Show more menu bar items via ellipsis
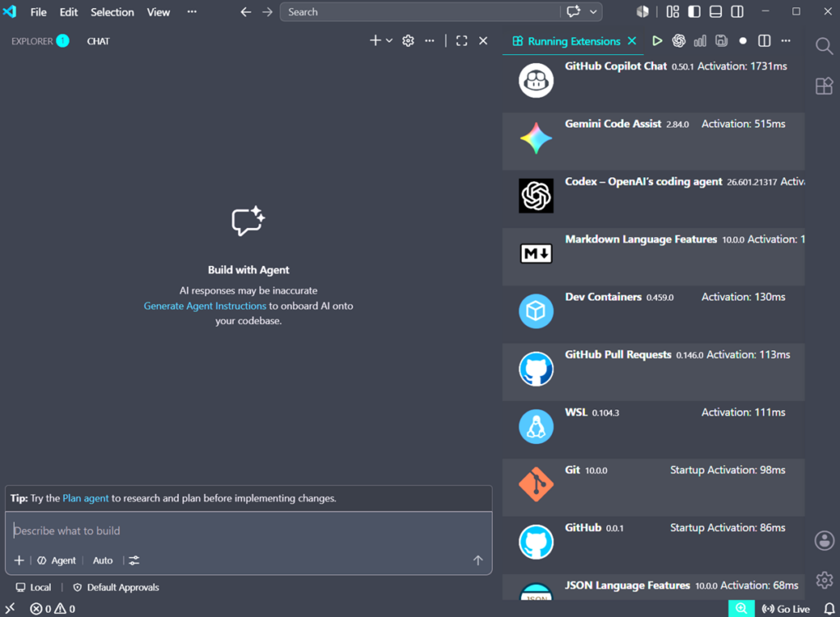This screenshot has height=617, width=840. (x=192, y=11)
